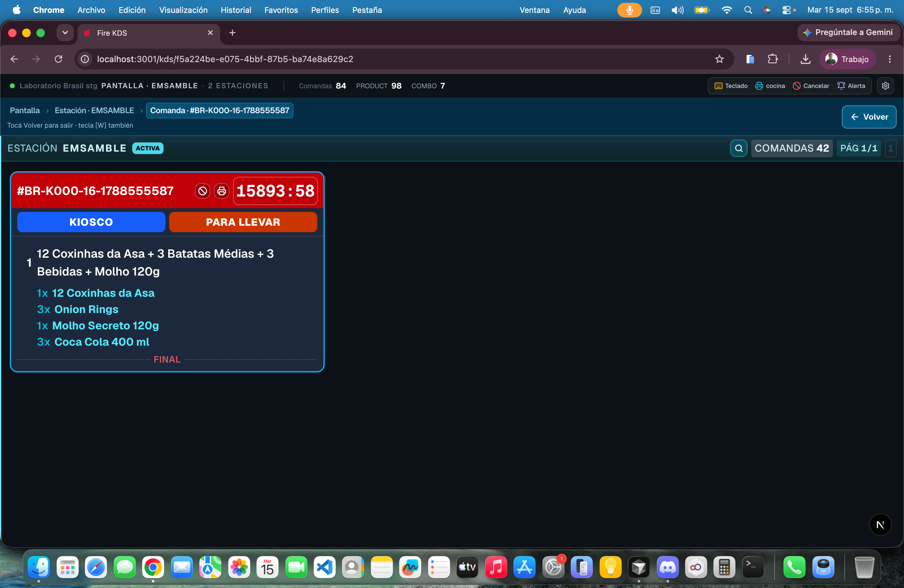The width and height of the screenshot is (904, 588).
Task: Click the Cancelar toolbar option
Action: (x=811, y=86)
